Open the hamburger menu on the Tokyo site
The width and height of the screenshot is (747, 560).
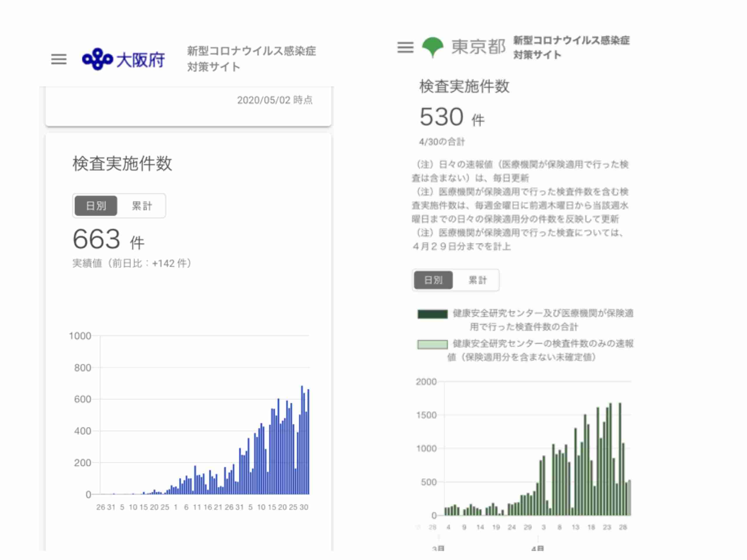tap(405, 47)
